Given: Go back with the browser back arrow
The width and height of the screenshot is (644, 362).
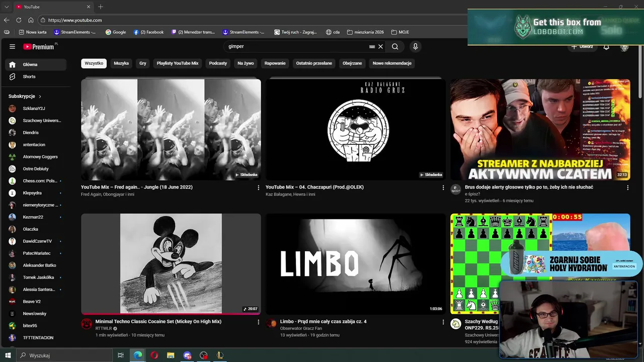Looking at the screenshot, I should (x=7, y=20).
